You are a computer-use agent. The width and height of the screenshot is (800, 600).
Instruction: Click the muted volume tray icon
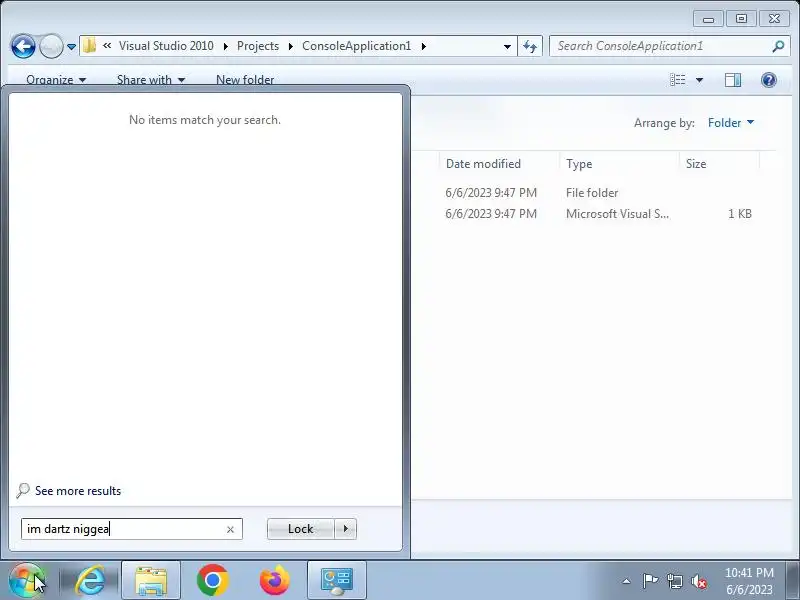click(698, 581)
